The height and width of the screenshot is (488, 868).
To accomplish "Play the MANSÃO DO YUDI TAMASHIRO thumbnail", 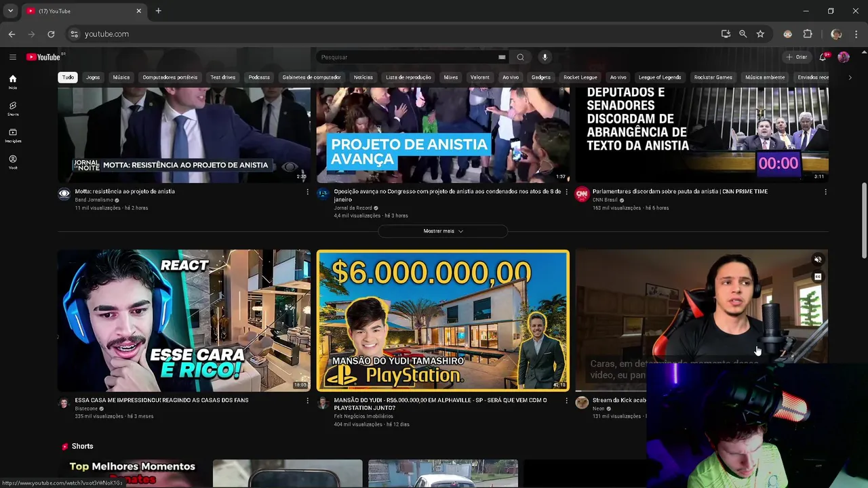I will point(443,321).
